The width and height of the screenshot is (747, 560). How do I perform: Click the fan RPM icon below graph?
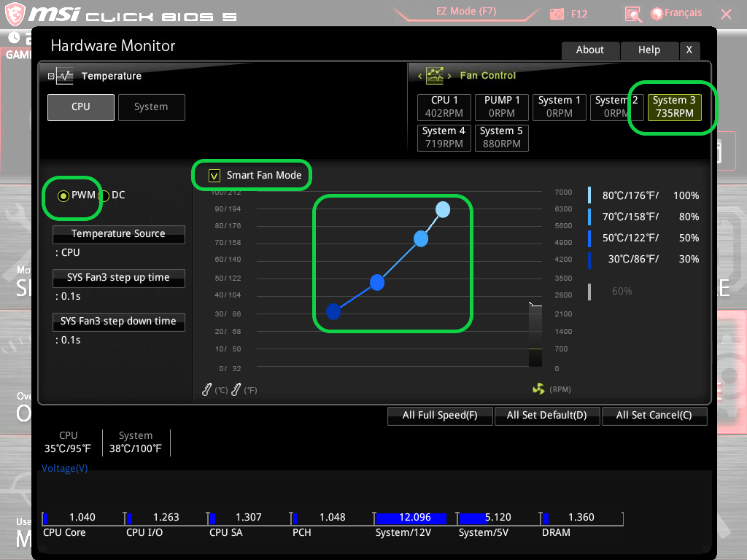point(538,389)
